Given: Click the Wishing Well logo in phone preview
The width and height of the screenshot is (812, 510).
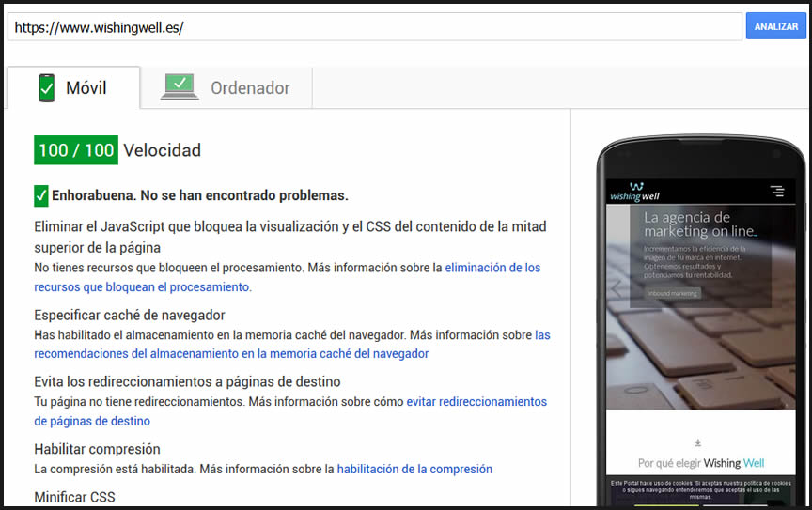Looking at the screenshot, I should tap(635, 192).
